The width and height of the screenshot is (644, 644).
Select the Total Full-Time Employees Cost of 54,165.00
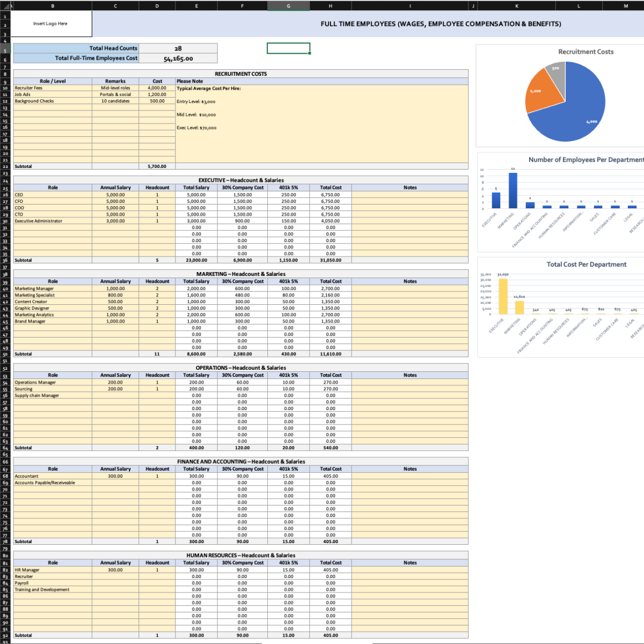[178, 57]
